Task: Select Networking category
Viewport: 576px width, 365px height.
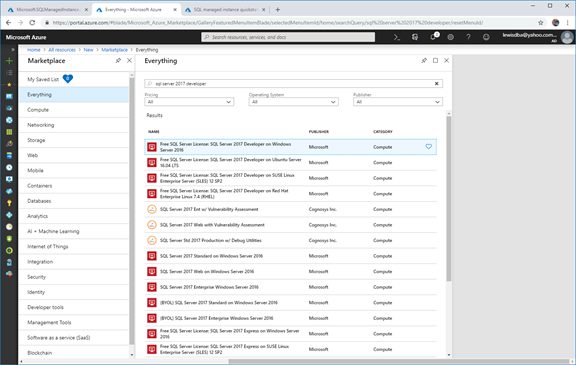Action: click(x=73, y=125)
